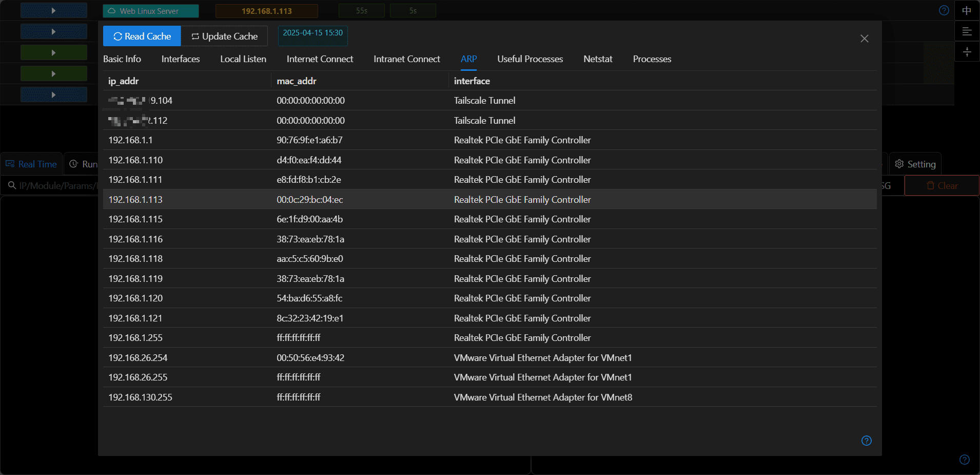Screen dimensions: 980x475
Task: Click MAC address 90:76:9f:e1:a6:b7
Action: click(309, 140)
